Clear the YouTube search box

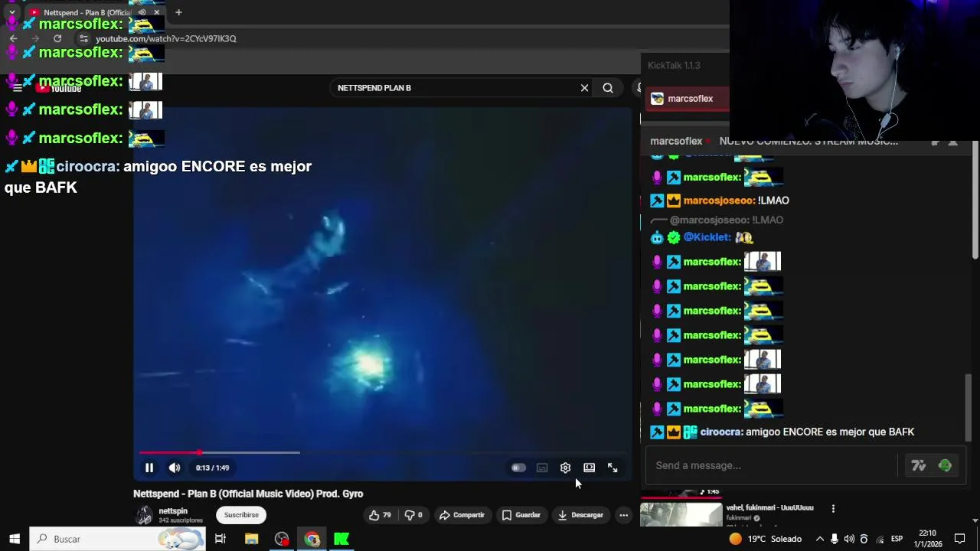coord(584,88)
